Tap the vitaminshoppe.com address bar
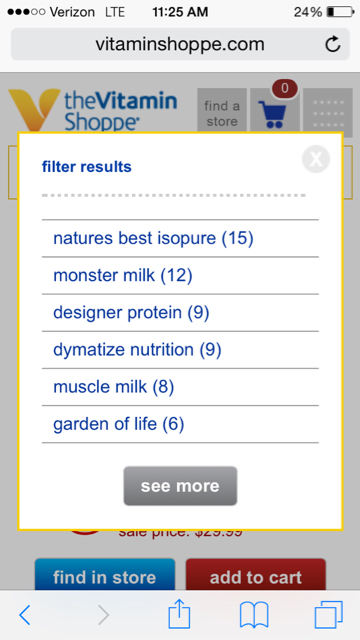 (x=180, y=44)
